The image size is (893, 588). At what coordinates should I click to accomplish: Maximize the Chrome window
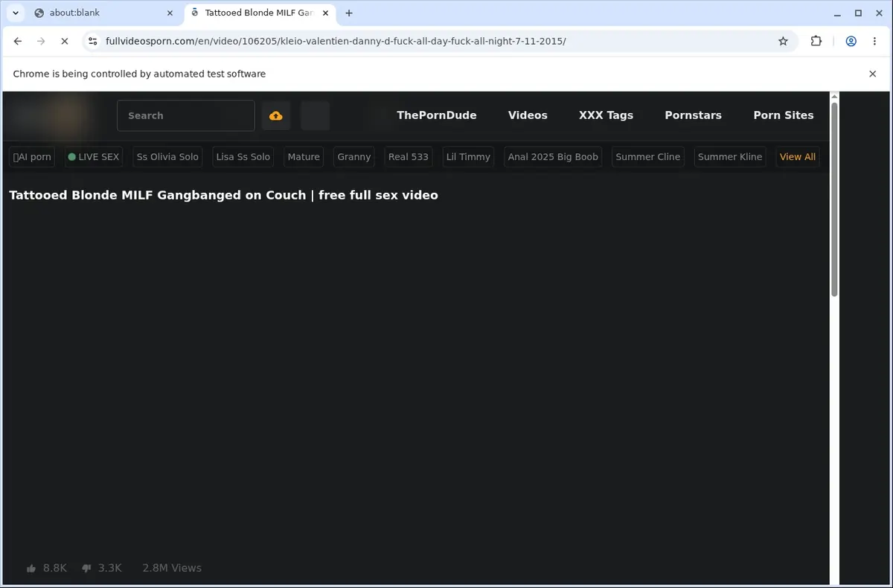point(858,13)
